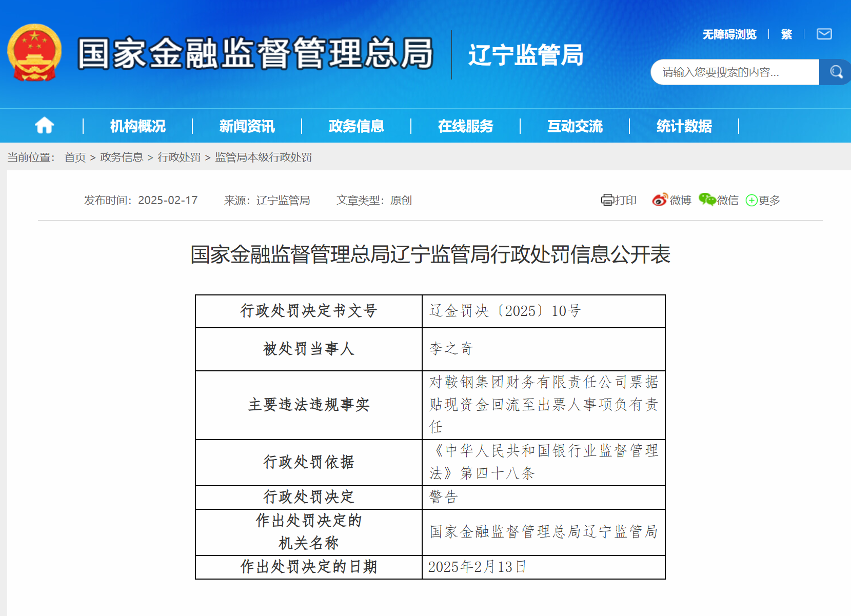Open the 统计数据 menu
851x616 pixels.
coord(684,126)
